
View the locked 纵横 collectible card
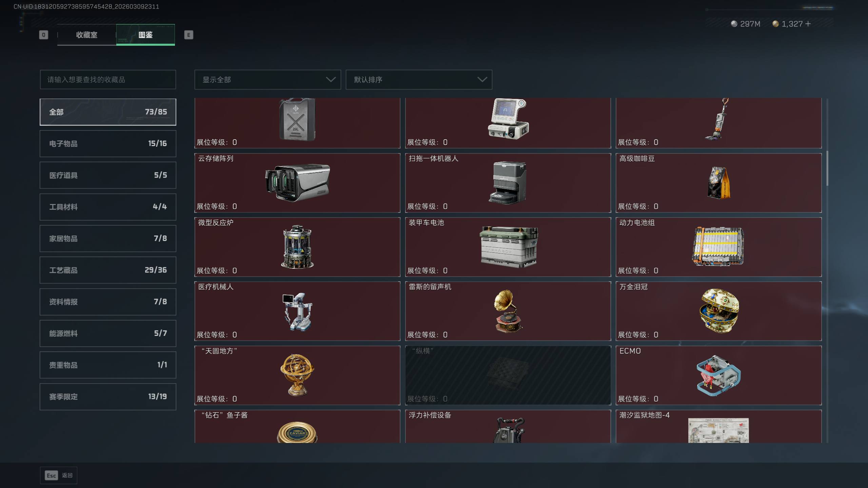508,375
